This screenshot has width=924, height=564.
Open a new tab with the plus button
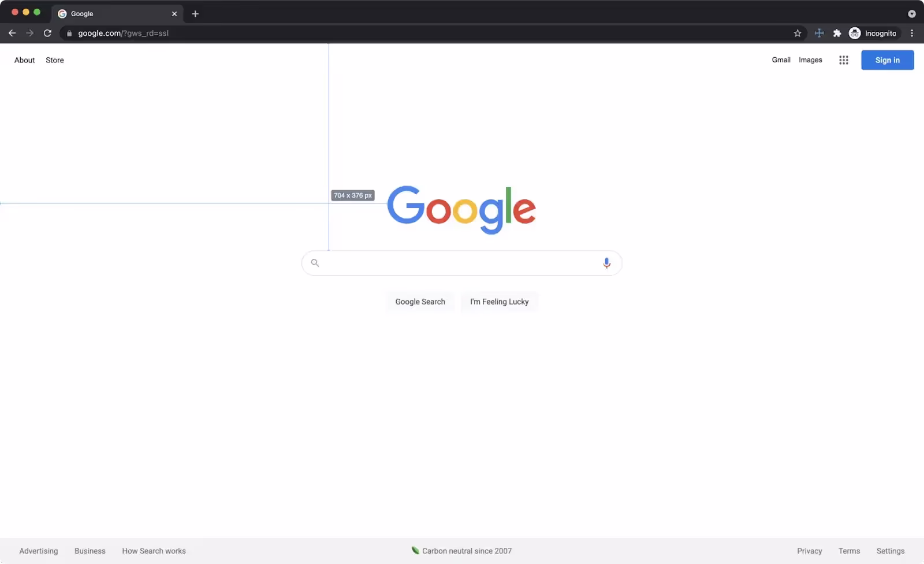tap(195, 14)
